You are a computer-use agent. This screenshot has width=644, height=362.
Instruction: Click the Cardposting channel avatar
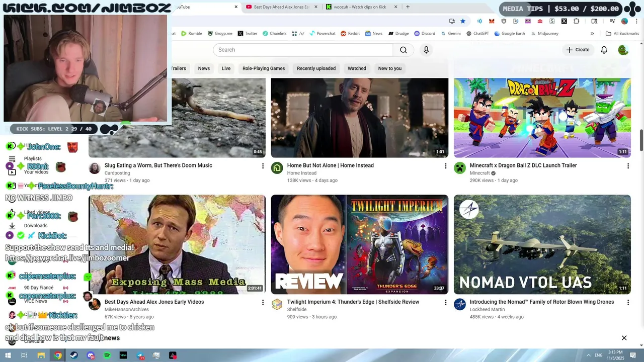point(95,168)
